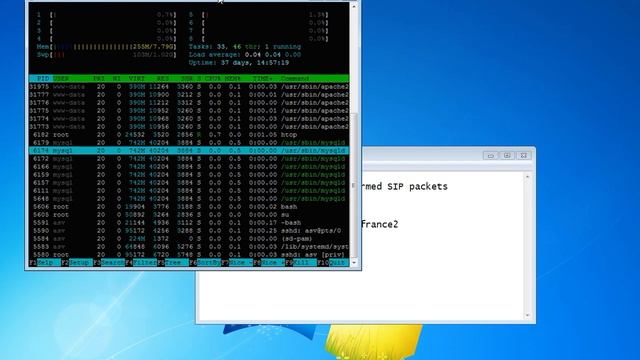Screen dimensions: 640x360
Task: Select the htop process row PID 6182
Action: click(189, 135)
